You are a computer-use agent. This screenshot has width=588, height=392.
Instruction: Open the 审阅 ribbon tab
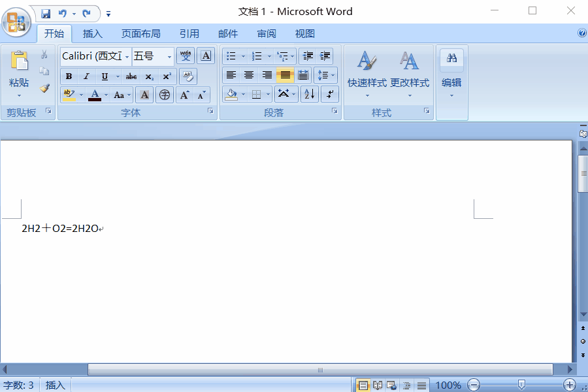coord(267,34)
